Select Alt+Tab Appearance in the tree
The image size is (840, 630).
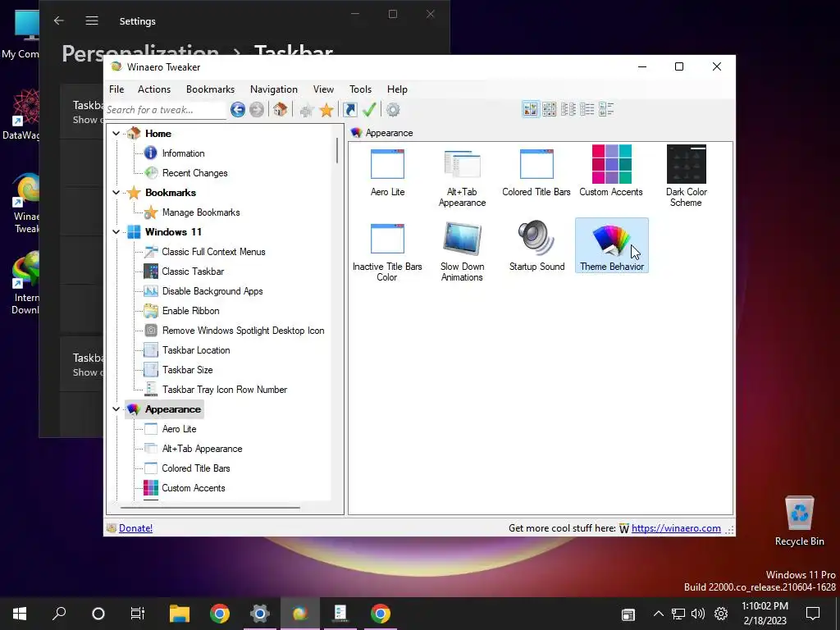pyautogui.click(x=202, y=449)
